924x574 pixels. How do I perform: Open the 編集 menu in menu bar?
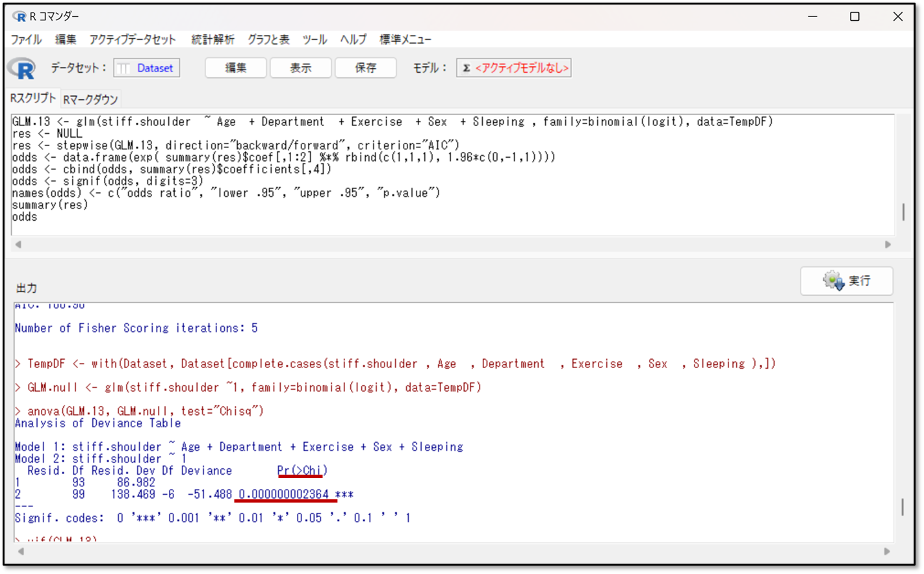tap(66, 40)
